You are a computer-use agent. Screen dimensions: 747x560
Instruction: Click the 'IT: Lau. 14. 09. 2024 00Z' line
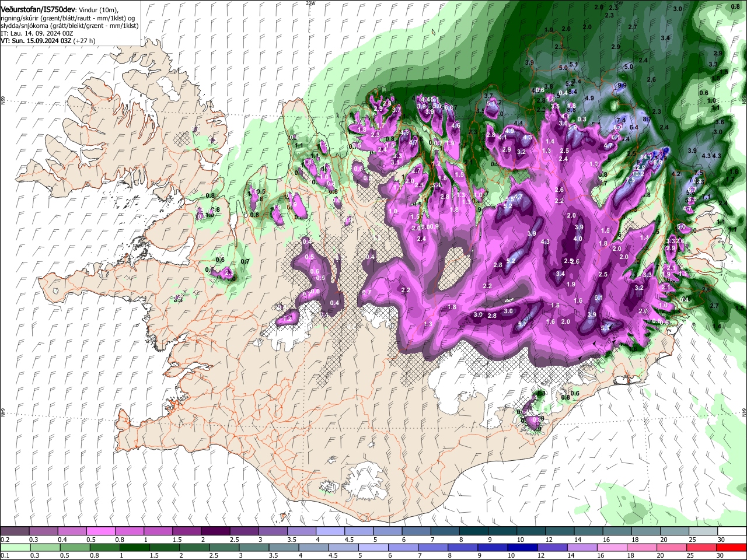click(x=37, y=33)
